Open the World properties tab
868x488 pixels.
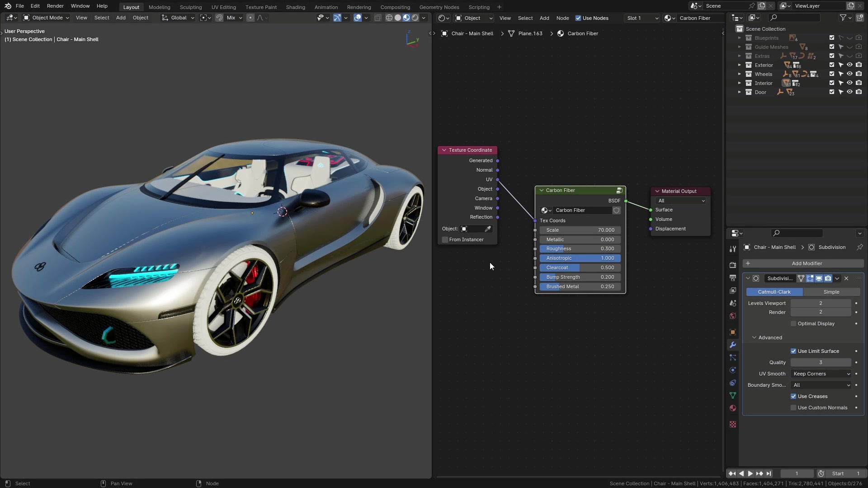[733, 316]
